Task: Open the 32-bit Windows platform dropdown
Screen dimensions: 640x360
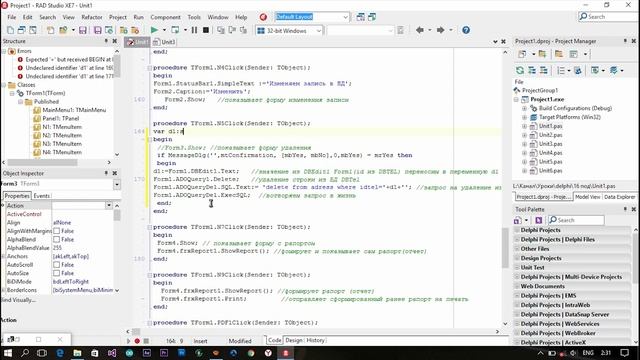Action: (x=318, y=31)
